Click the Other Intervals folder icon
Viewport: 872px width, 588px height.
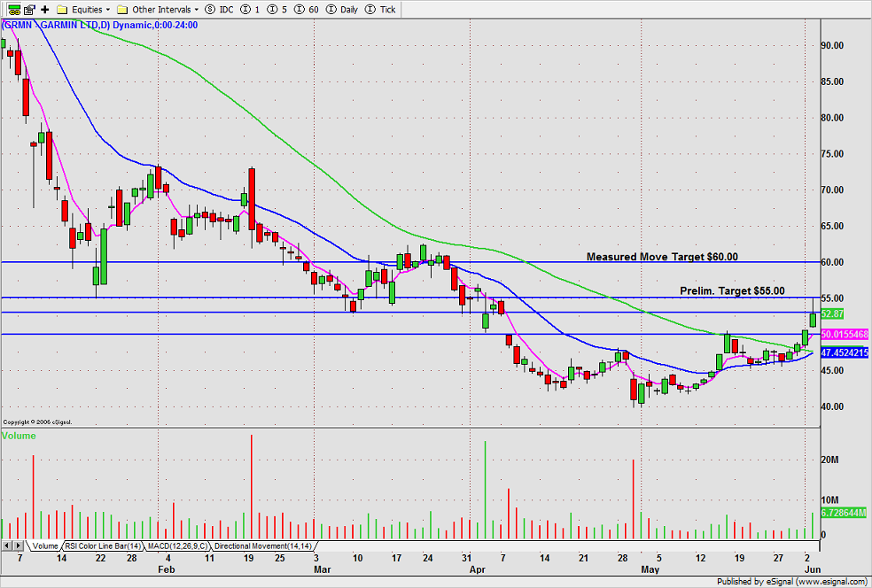122,10
